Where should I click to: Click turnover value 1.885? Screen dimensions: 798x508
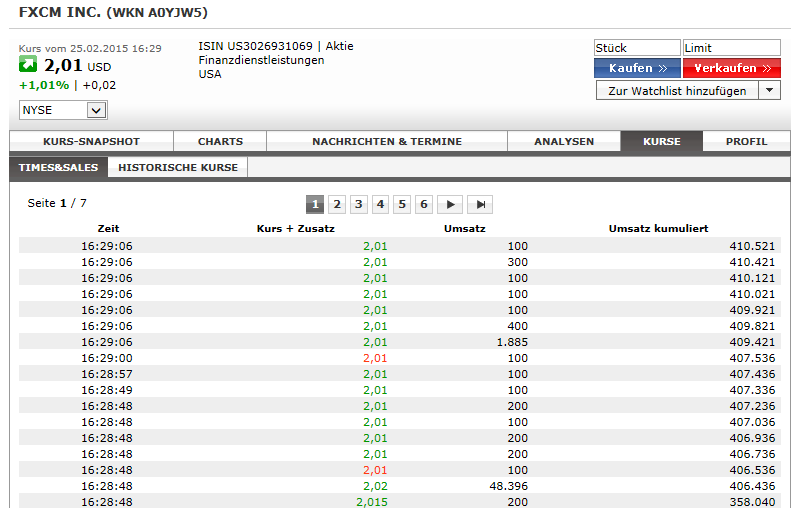pyautogui.click(x=512, y=342)
